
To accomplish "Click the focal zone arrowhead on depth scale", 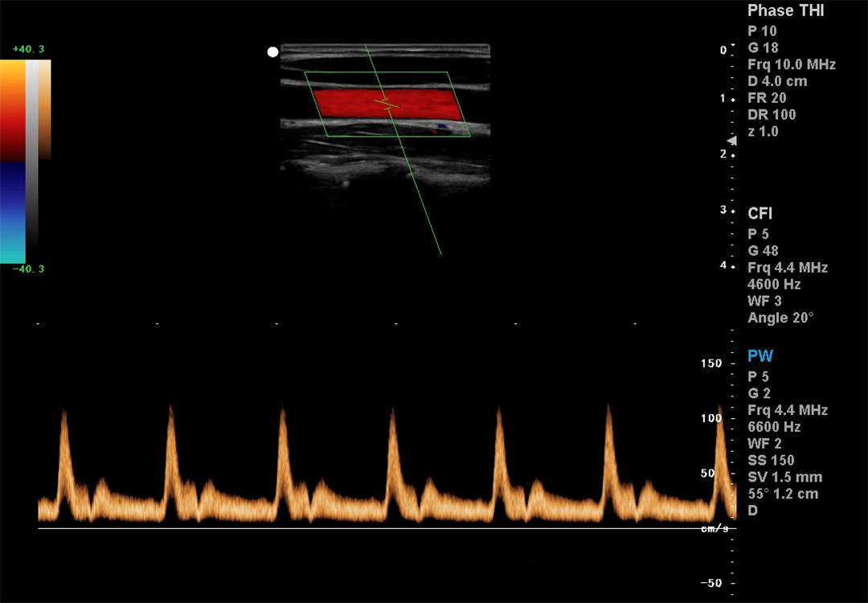I will pos(731,140).
